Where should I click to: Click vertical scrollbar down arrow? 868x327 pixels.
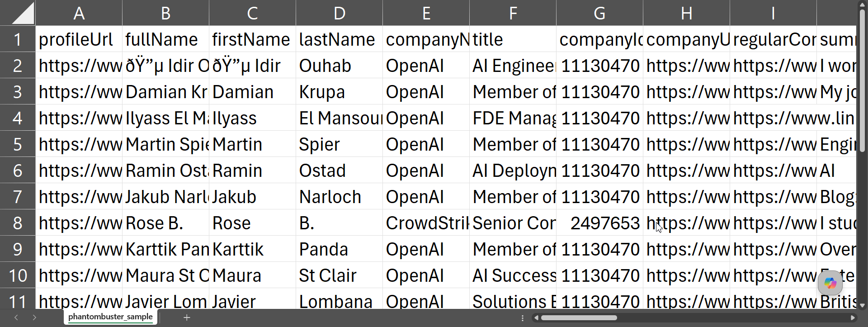coord(863,305)
